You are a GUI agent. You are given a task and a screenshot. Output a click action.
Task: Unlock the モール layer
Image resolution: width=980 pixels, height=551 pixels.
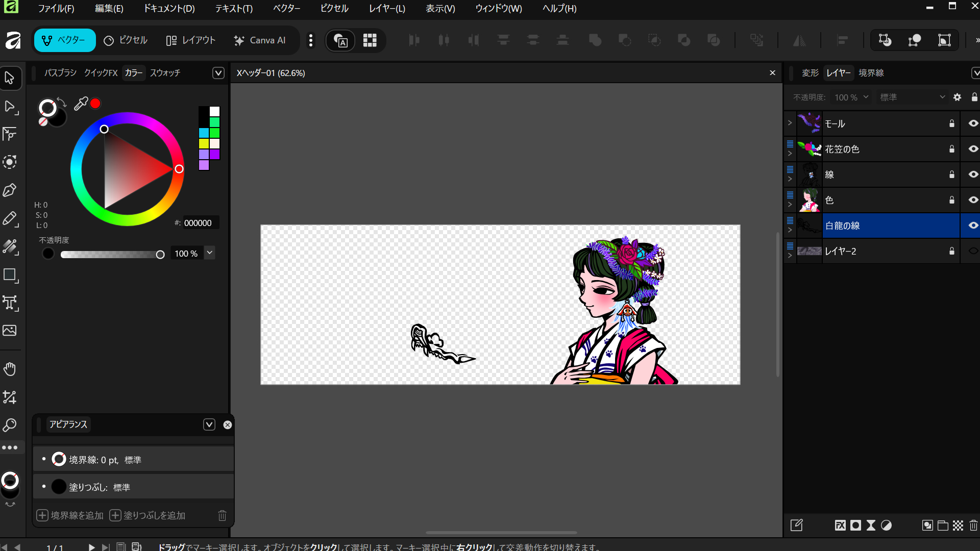tap(952, 123)
